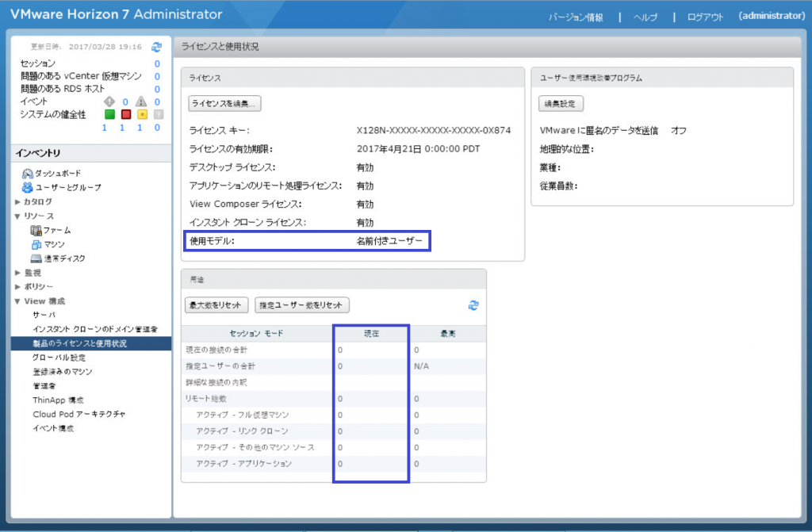Screen dimensions: 812x532
Task: Select the red system health indicator
Action: tap(126, 114)
